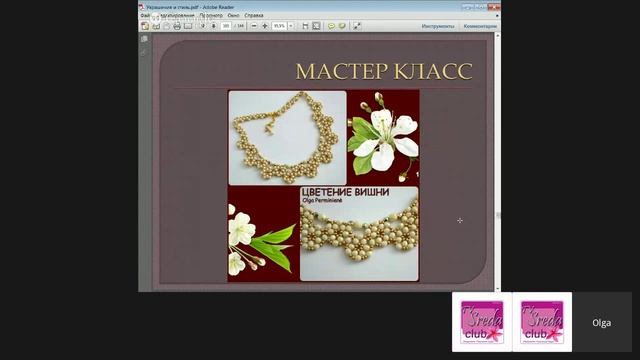This screenshot has height=360, width=640.
Task: Click the white cherry blossom photo
Action: tap(383, 138)
